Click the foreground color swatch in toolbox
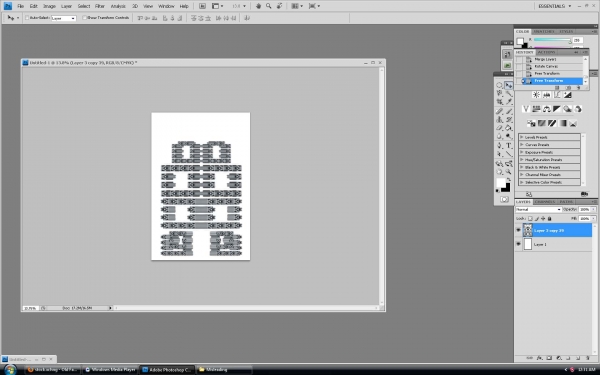The height and width of the screenshot is (375, 600). pos(501,183)
